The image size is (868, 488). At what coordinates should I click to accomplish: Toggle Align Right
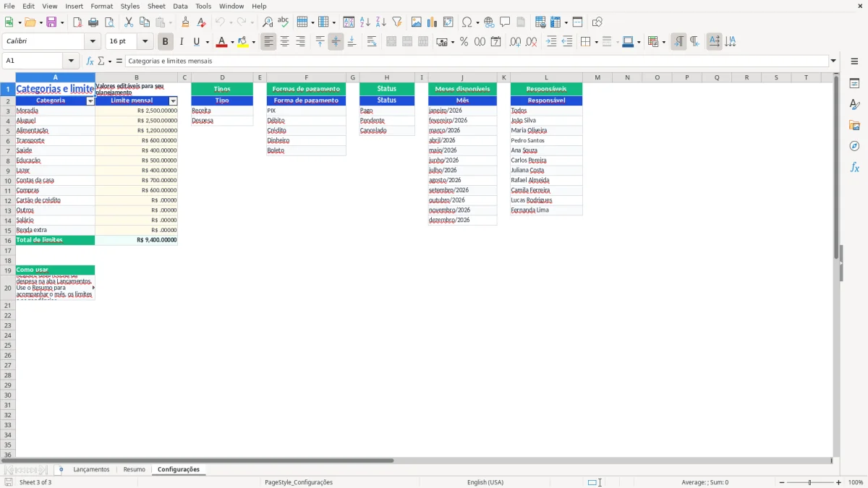click(x=300, y=42)
